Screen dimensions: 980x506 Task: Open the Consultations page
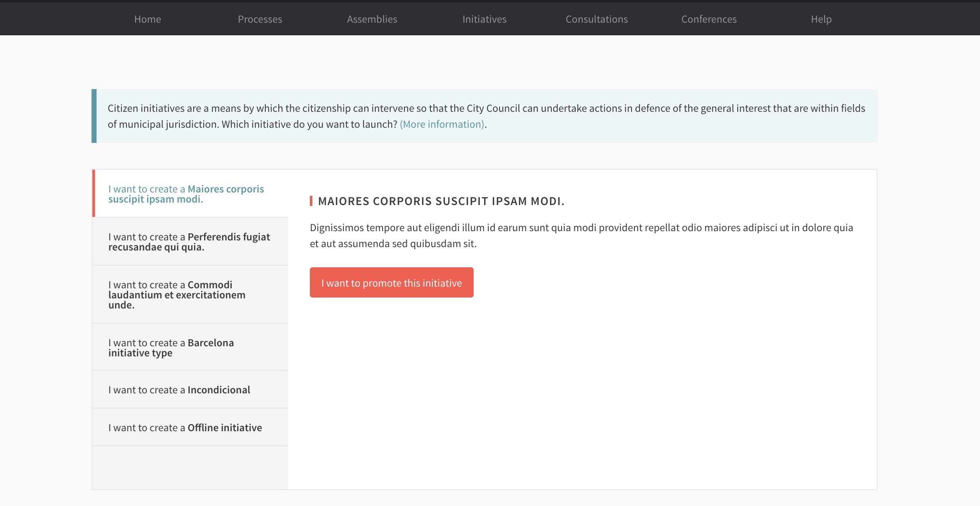597,19
